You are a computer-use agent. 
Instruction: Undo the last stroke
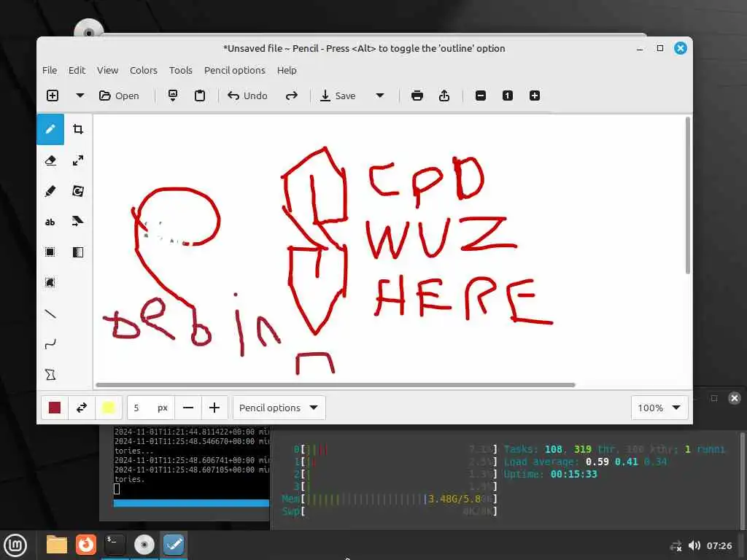[x=247, y=96]
